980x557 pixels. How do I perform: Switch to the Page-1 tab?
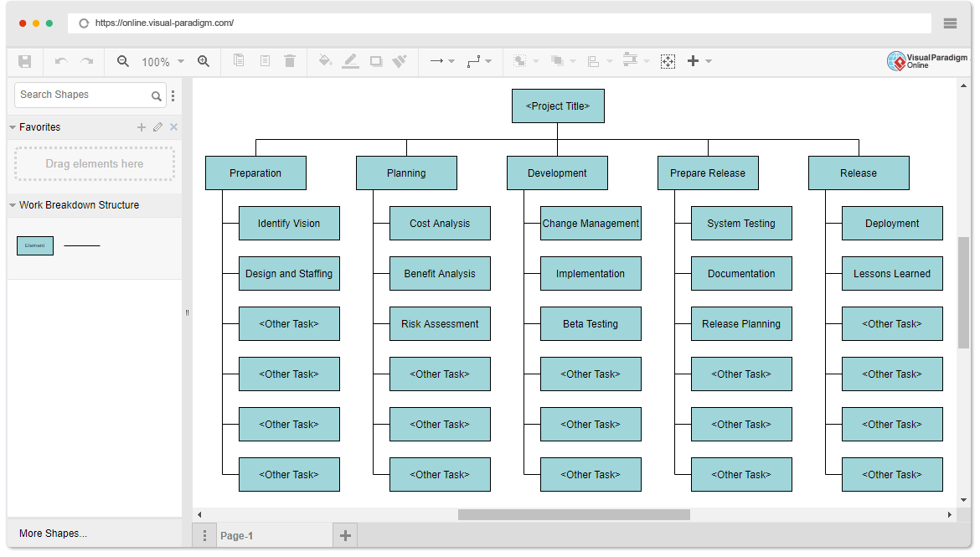275,536
